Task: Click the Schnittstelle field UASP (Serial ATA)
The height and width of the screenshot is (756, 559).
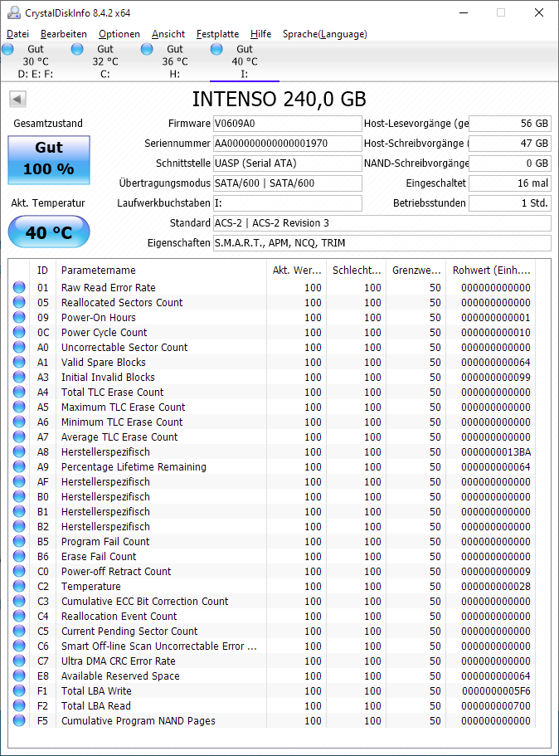Action: [x=287, y=163]
